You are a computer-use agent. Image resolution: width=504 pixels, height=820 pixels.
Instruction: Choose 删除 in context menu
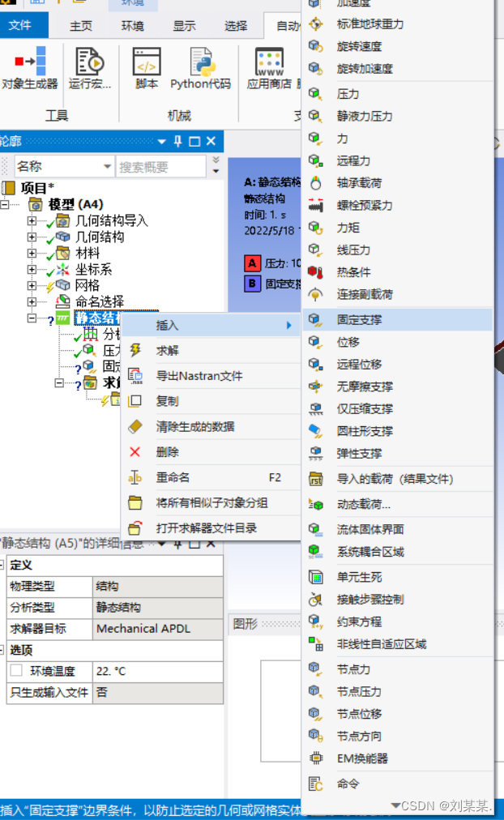(210, 452)
